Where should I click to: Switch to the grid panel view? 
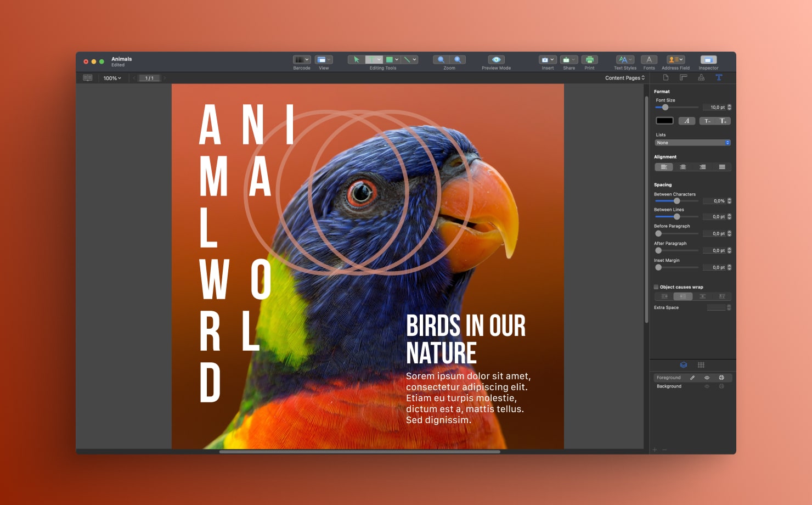(x=701, y=364)
